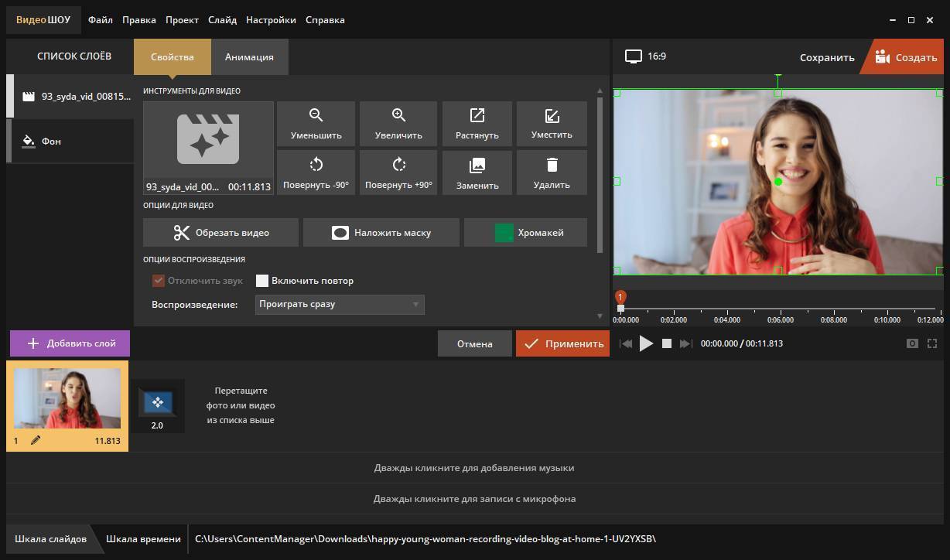
Task: Open the Слайд menu
Action: (x=222, y=20)
